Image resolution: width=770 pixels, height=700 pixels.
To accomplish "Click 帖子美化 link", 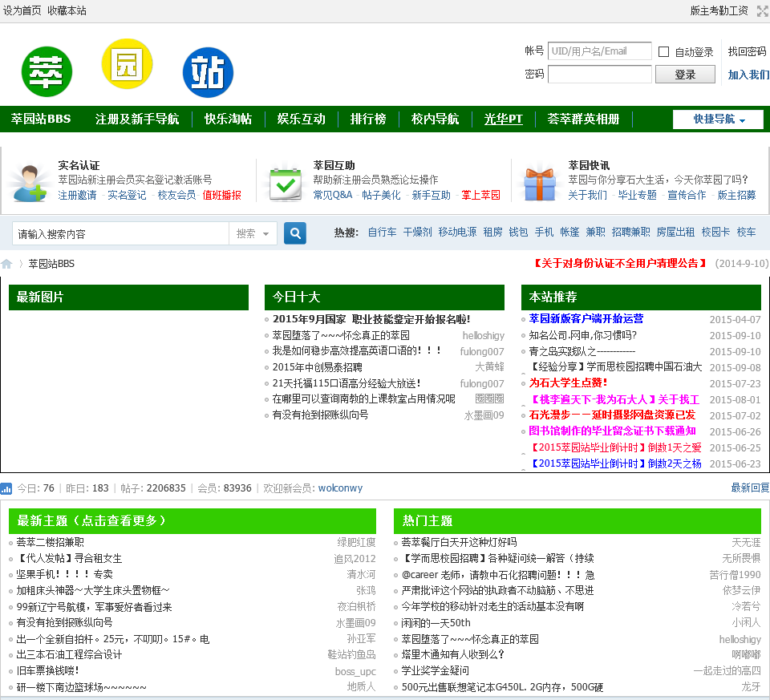I will pos(381,195).
